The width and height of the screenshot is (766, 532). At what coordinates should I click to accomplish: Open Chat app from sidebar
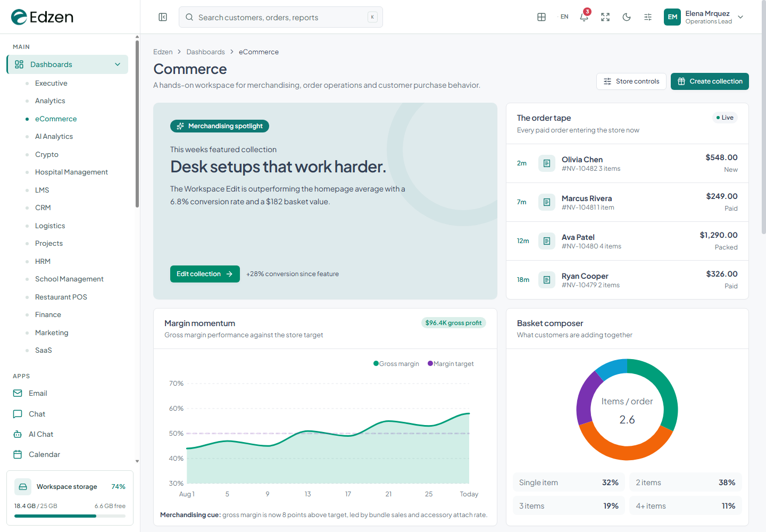pos(69,414)
